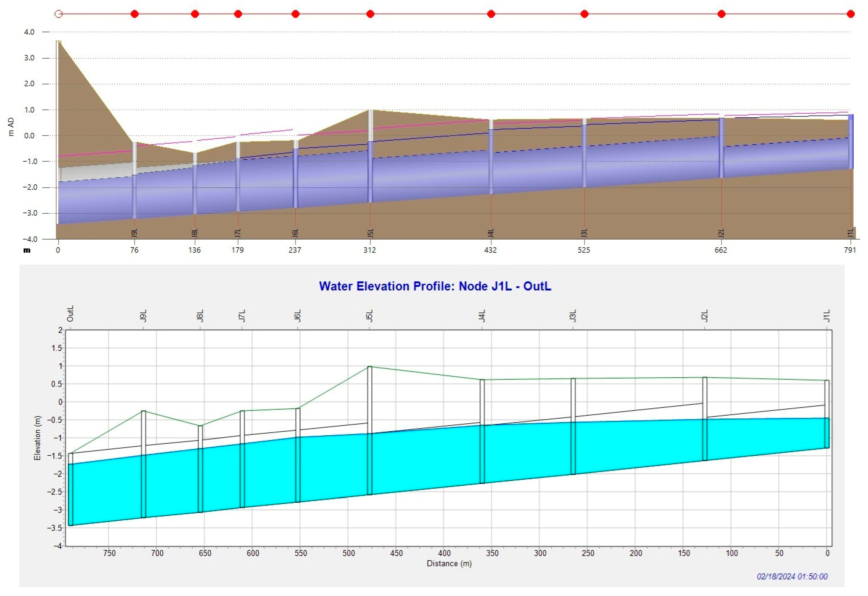Click the Distance (m) axis label
The height and width of the screenshot is (596, 868).
click(x=449, y=564)
